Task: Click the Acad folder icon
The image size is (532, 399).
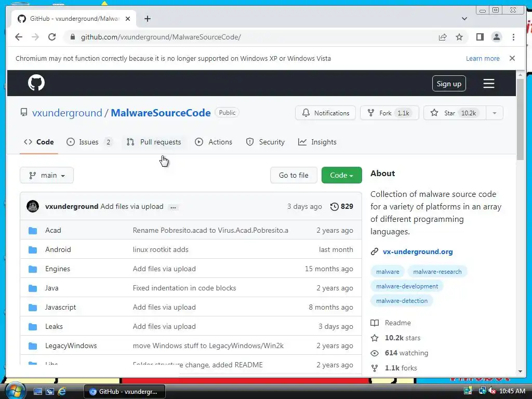Action: pyautogui.click(x=33, y=231)
